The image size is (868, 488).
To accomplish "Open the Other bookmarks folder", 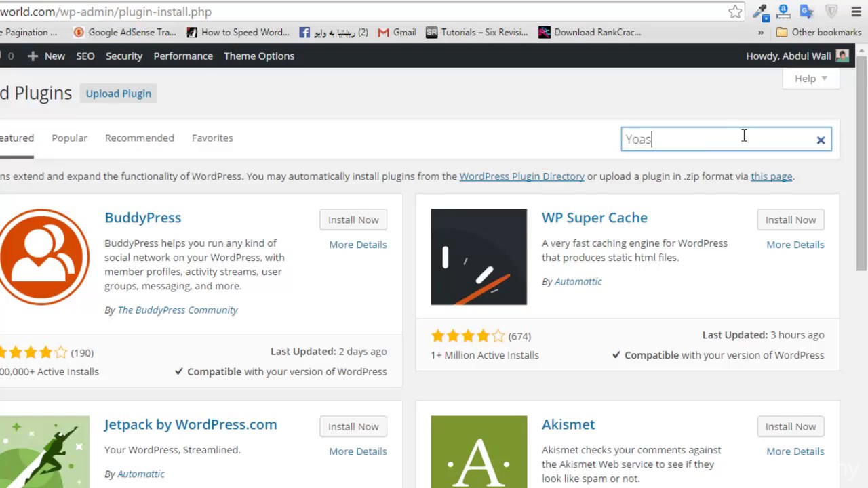I will point(818,32).
